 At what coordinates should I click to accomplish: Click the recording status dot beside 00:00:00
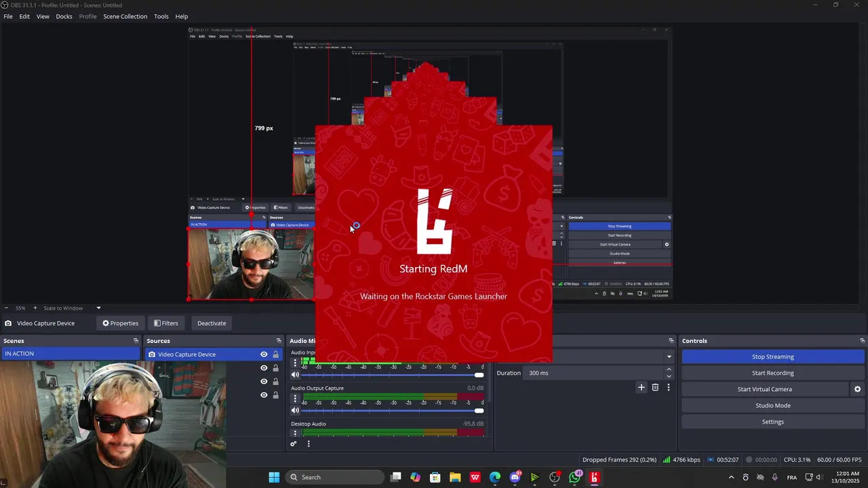click(x=749, y=460)
